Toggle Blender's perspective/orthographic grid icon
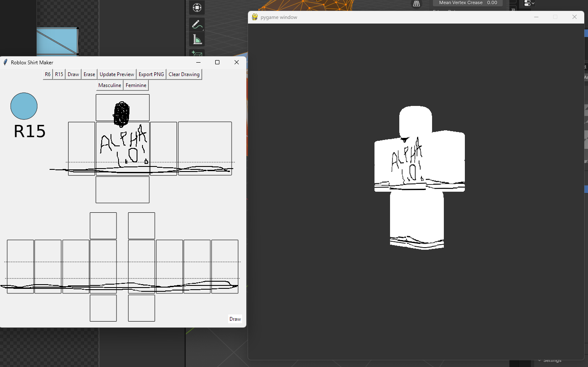 pos(417,3)
